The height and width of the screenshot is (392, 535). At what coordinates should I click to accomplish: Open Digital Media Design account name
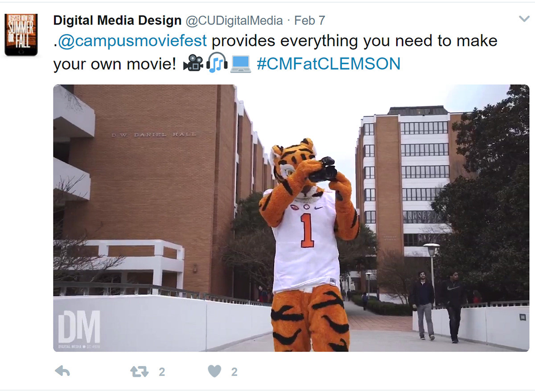117,20
